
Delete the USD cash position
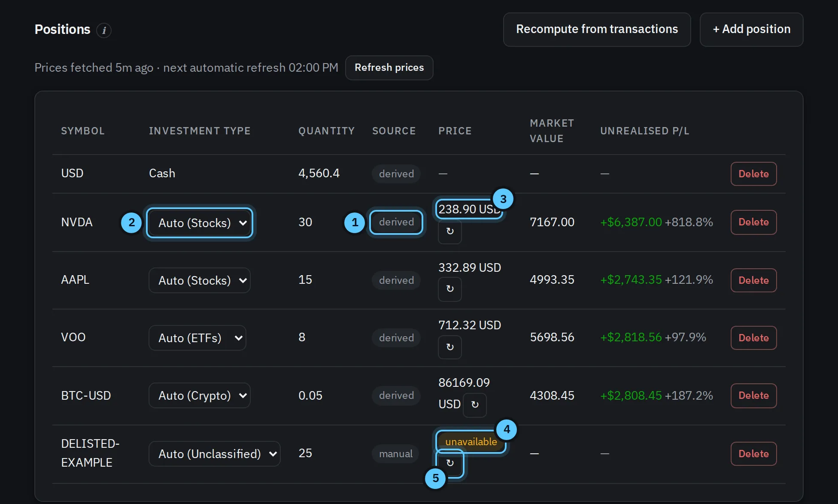click(753, 174)
